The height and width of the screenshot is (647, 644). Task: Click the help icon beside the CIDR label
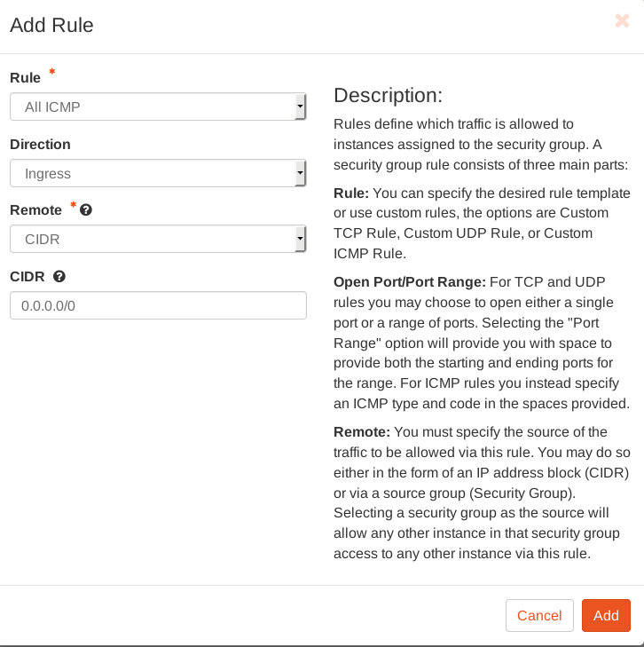59,277
